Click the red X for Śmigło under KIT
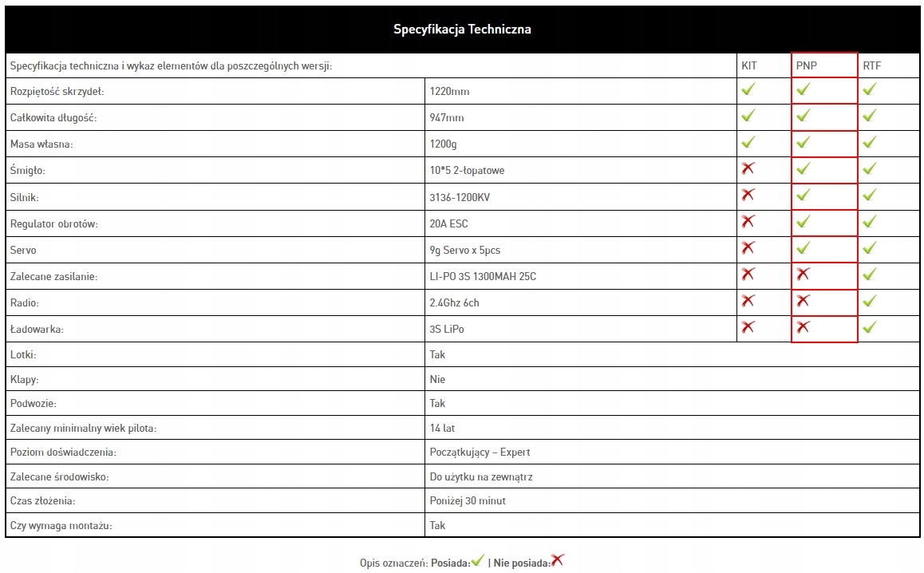This screenshot has width=924, height=573. (748, 168)
